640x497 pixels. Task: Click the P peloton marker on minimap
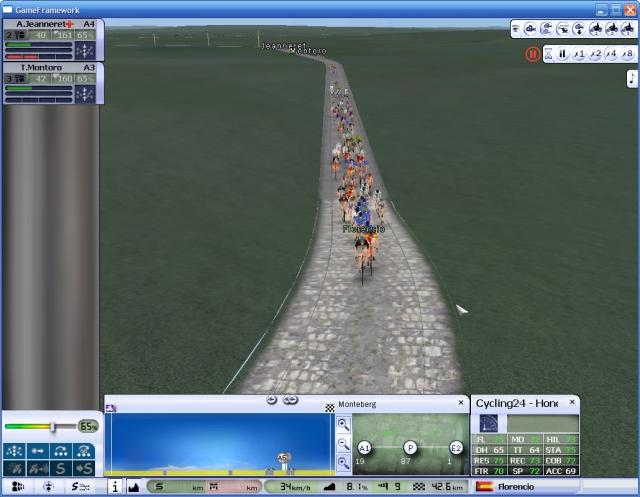point(410,448)
